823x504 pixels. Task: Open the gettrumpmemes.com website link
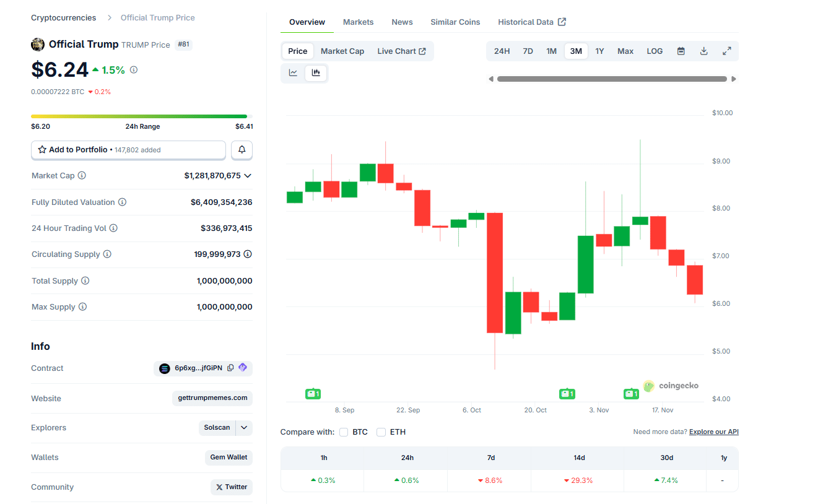(x=212, y=398)
